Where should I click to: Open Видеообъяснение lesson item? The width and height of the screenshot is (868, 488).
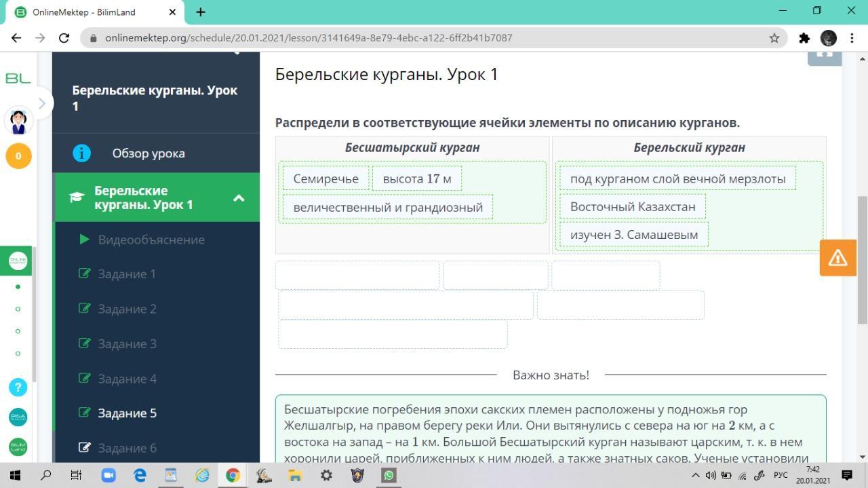tap(151, 240)
